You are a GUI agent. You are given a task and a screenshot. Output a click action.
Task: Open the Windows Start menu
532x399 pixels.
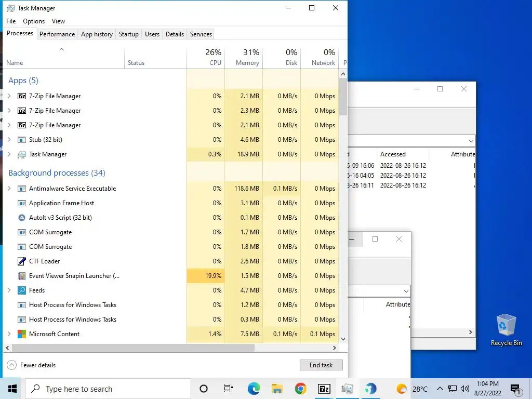[x=12, y=389]
